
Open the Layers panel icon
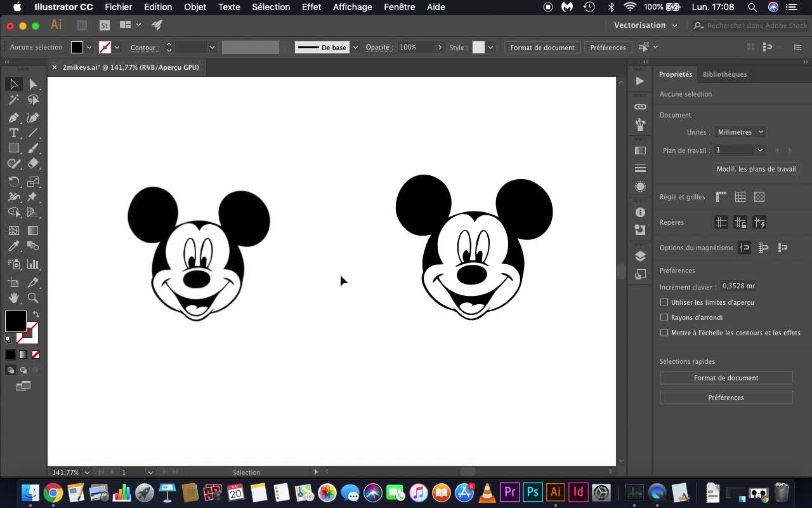click(x=640, y=256)
